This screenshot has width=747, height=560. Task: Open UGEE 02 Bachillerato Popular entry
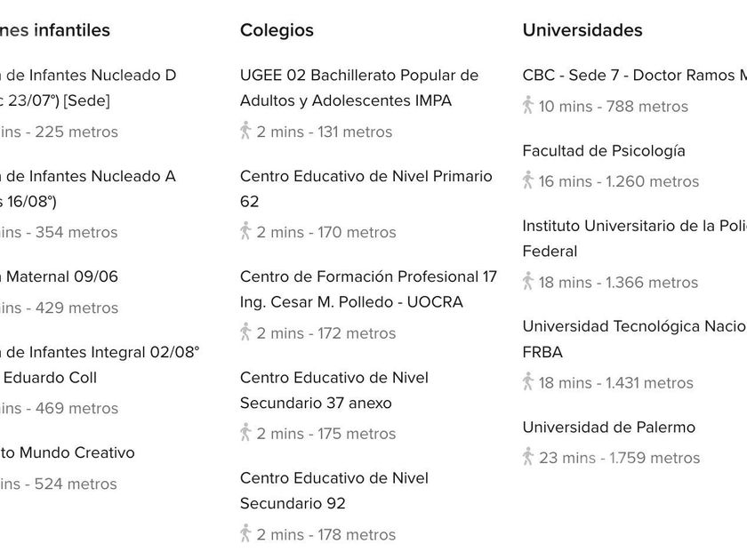tap(358, 88)
